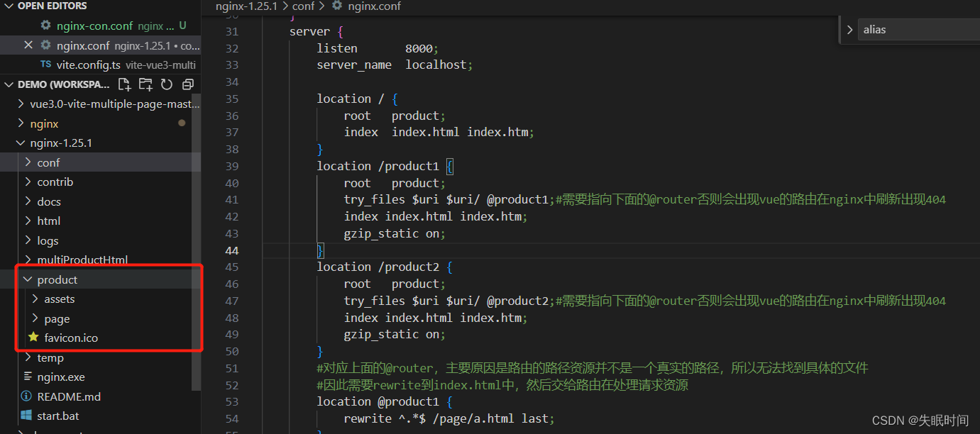980x434 pixels.
Task: Click the 'location @product1 {' line
Action: pos(385,401)
